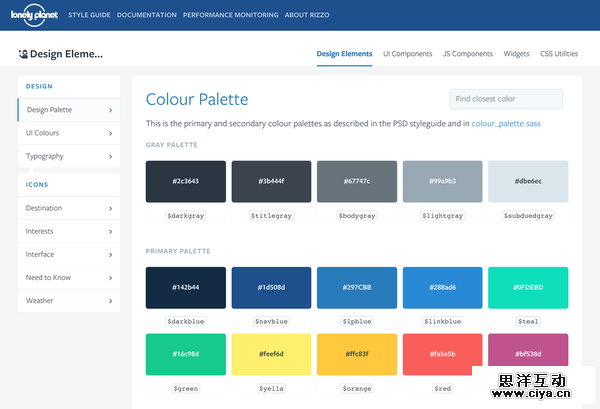Follow the colour_palette.sass link
The height and width of the screenshot is (409, 600).
pyautogui.click(x=506, y=124)
